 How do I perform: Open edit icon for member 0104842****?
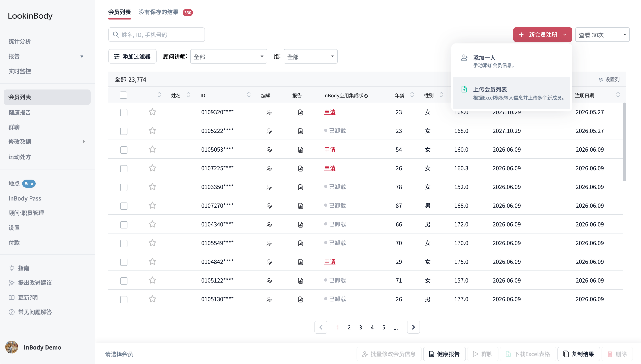(x=269, y=262)
